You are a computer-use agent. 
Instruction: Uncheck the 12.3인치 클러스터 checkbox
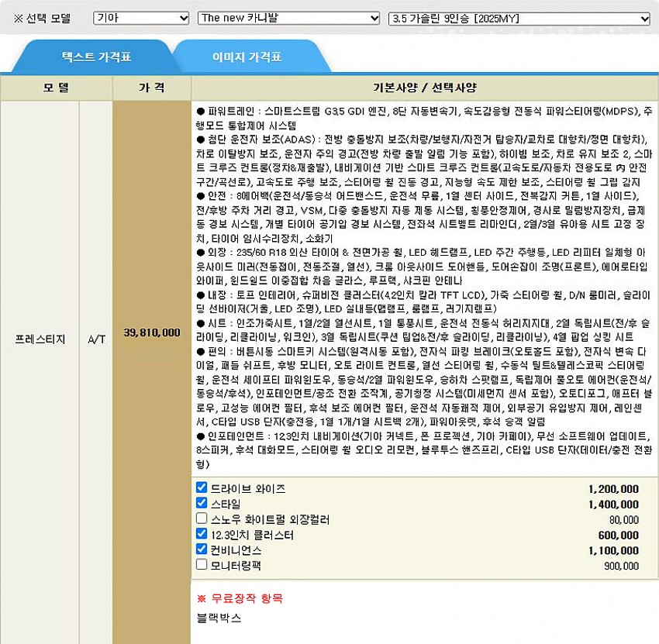[202, 534]
